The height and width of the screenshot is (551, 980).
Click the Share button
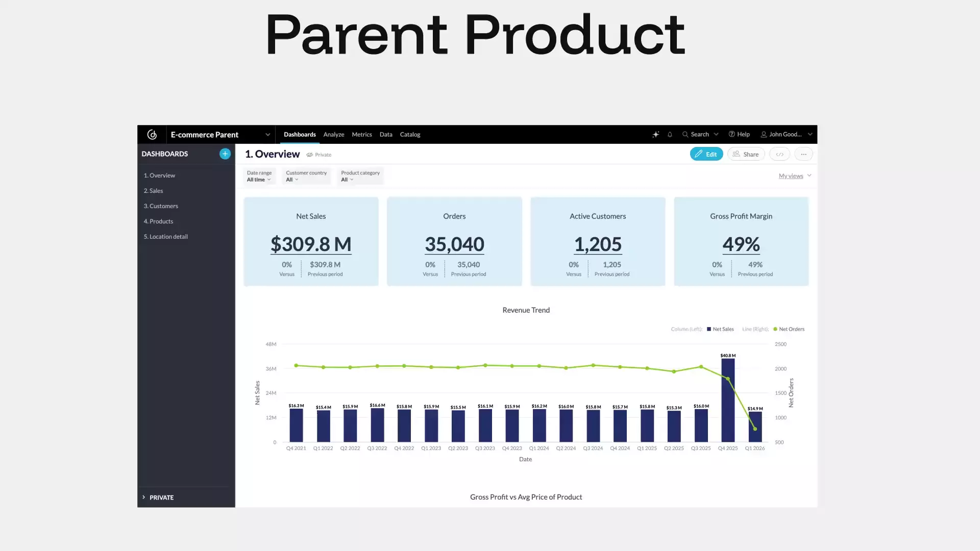pos(746,154)
